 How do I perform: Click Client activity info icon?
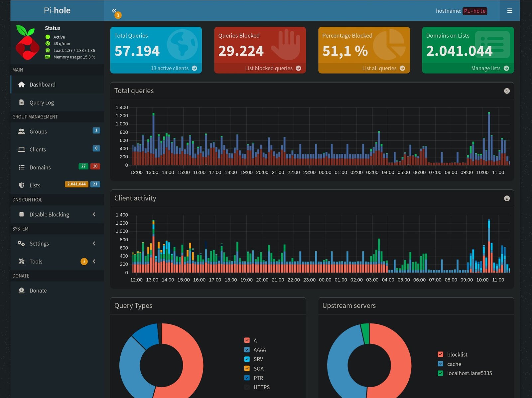(x=507, y=198)
